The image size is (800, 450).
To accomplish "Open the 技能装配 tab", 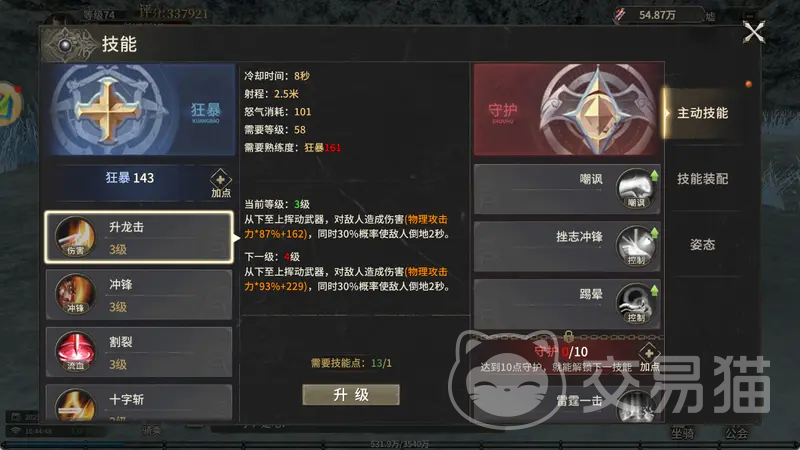I will (x=702, y=179).
